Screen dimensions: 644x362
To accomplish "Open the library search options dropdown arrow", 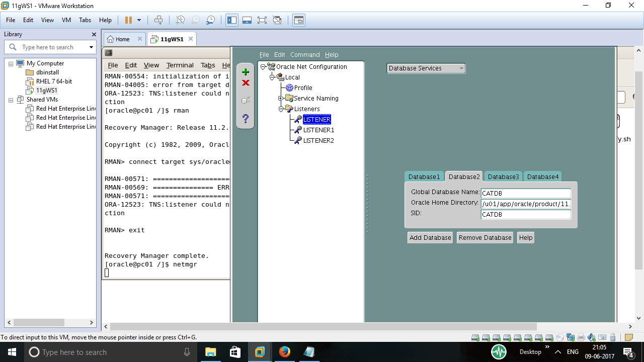I will [x=91, y=47].
